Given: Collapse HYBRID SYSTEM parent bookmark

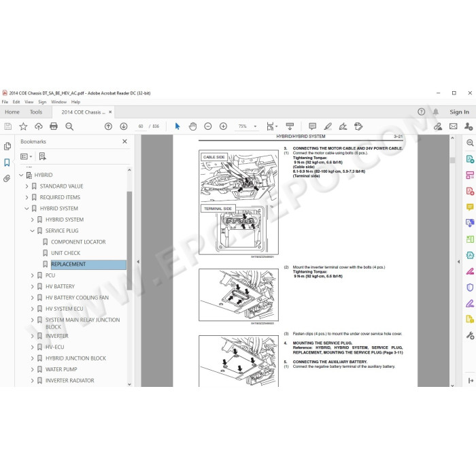Looking at the screenshot, I should click(x=27, y=209).
